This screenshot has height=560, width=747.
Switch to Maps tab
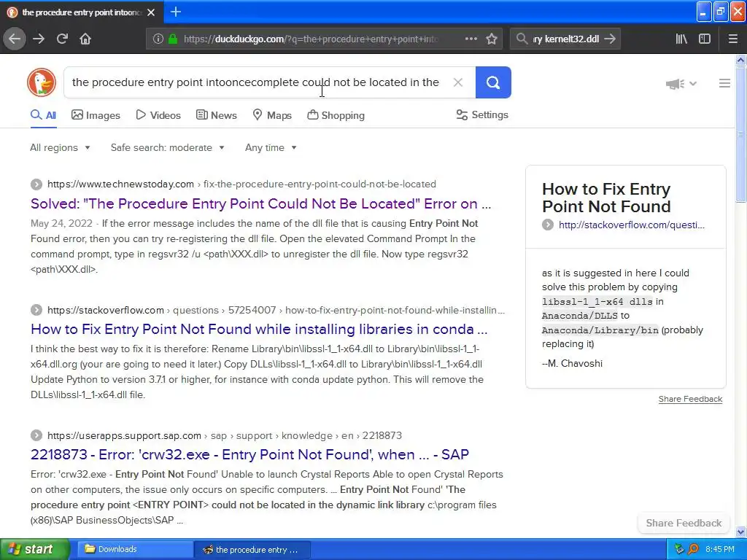(272, 115)
